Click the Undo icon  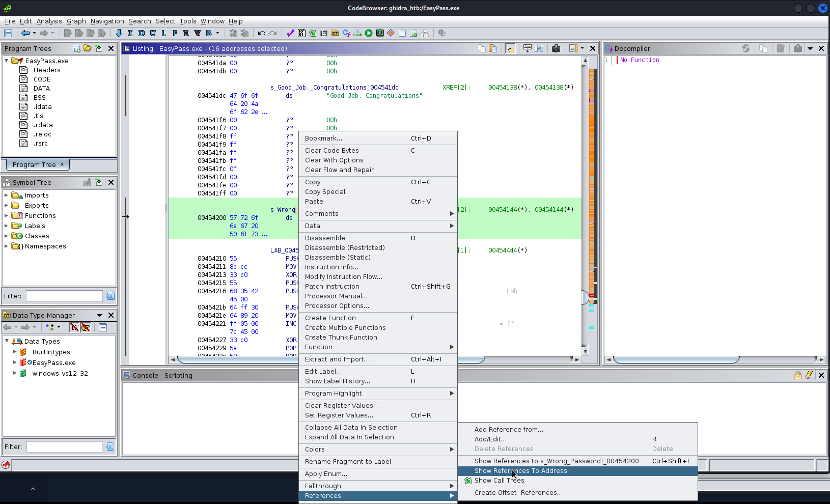pyautogui.click(x=262, y=33)
